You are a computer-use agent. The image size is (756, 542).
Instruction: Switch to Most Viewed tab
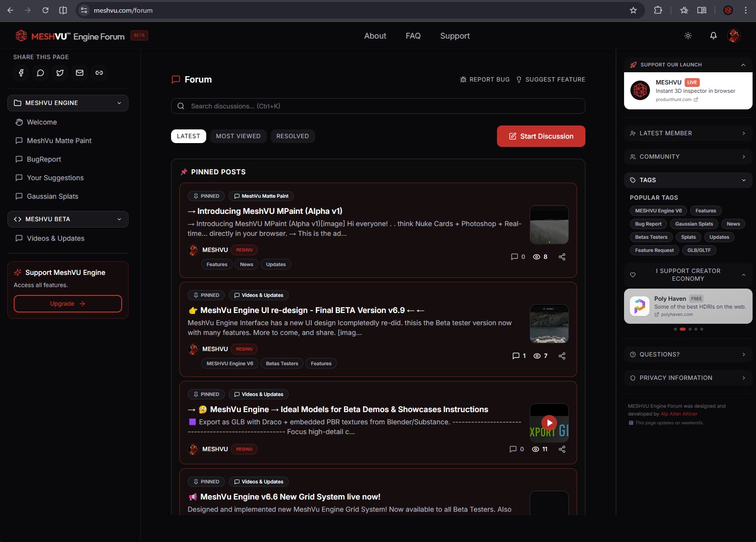[x=238, y=136]
